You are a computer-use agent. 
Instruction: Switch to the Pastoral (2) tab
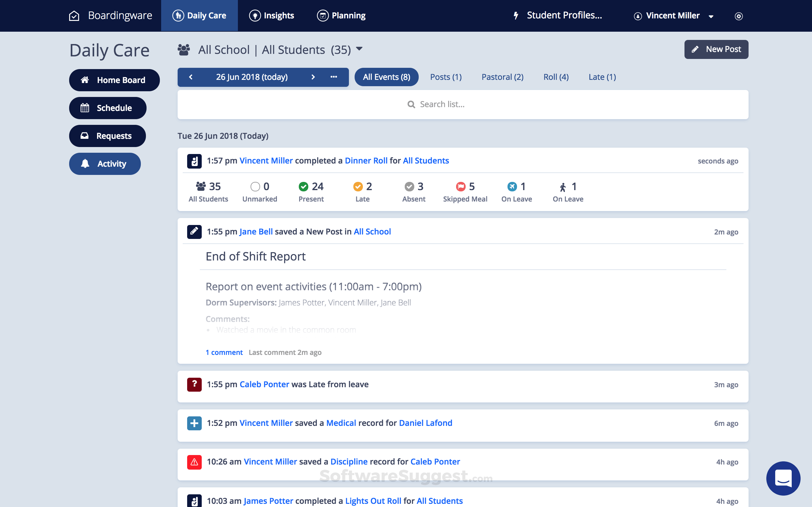tap(502, 77)
